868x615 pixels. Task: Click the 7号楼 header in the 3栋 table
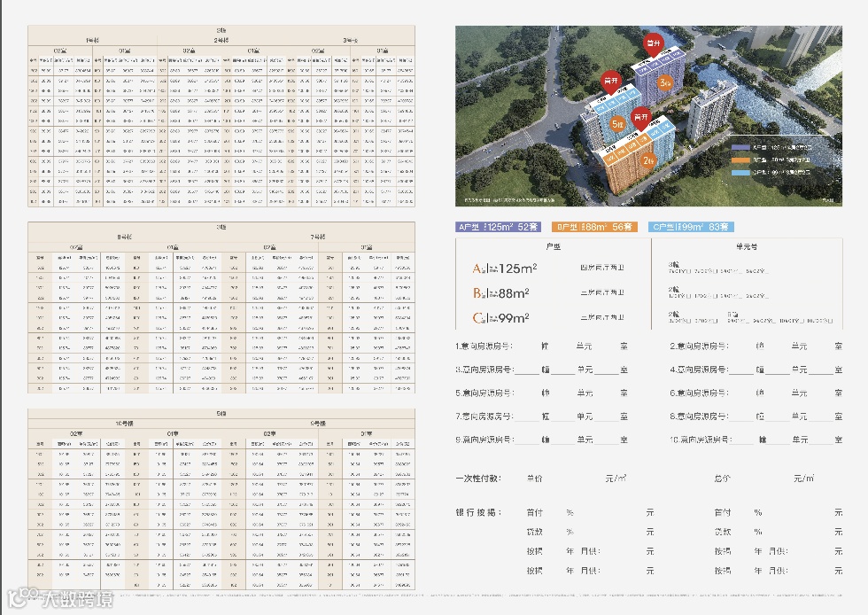[x=318, y=237]
